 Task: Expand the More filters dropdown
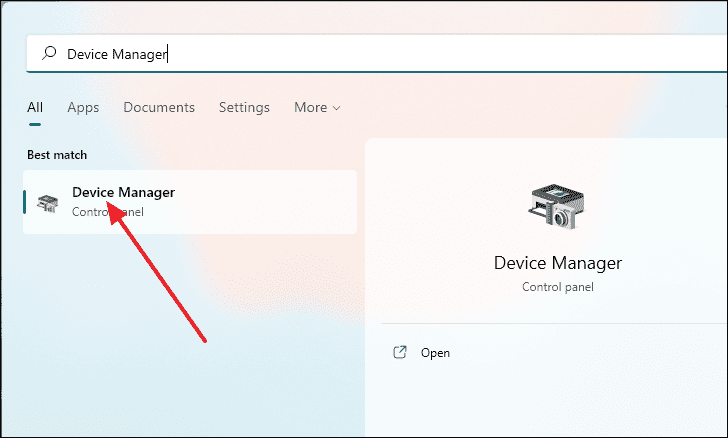[x=317, y=107]
